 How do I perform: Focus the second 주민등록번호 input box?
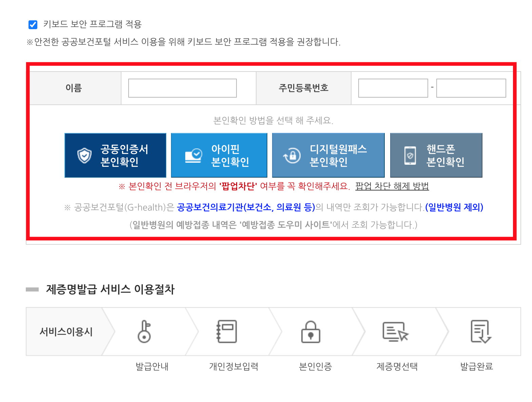471,88
